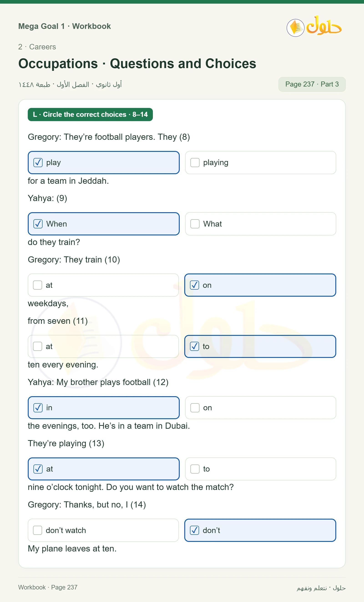Toggle the 'to' checkbox for question 11
Screen dimensions: 364x602
[x=194, y=347]
